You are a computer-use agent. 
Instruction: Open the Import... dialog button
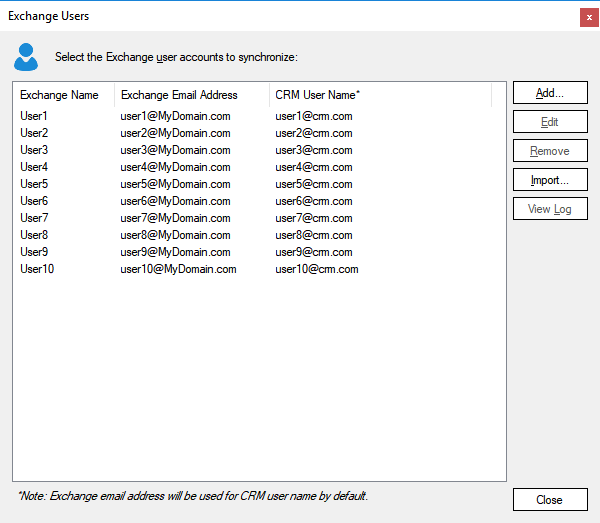(x=549, y=180)
